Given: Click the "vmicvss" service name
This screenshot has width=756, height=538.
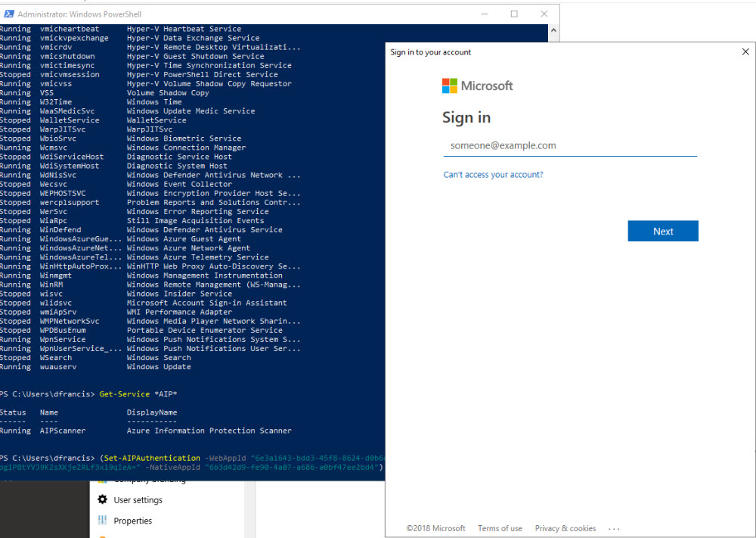Looking at the screenshot, I should tap(56, 84).
